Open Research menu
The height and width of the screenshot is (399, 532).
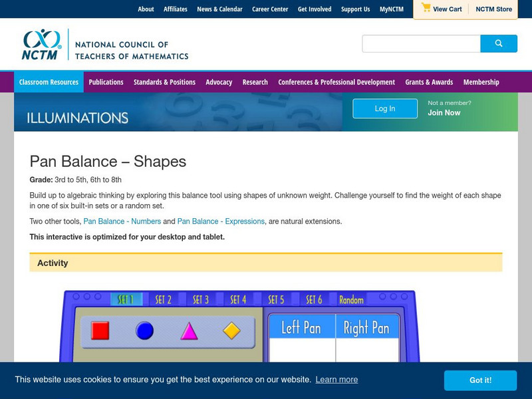pyautogui.click(x=255, y=82)
